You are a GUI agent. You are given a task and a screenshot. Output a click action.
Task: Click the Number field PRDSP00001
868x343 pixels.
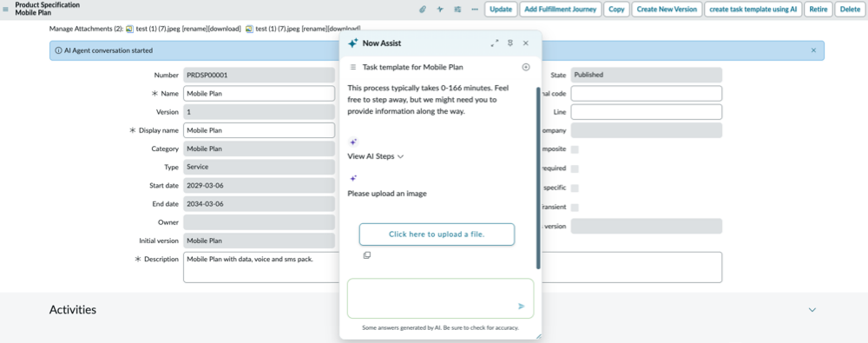click(259, 75)
